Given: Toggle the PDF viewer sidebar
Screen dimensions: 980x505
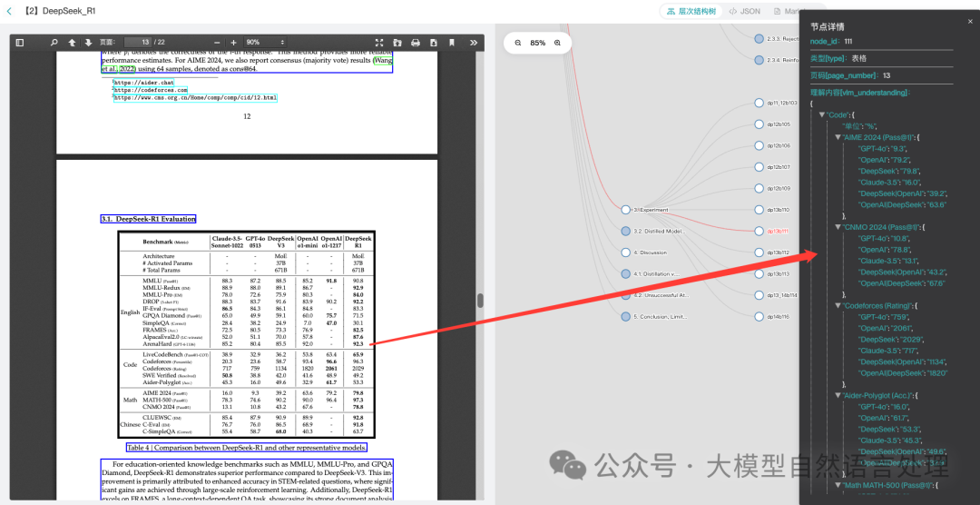Looking at the screenshot, I should click(x=19, y=43).
